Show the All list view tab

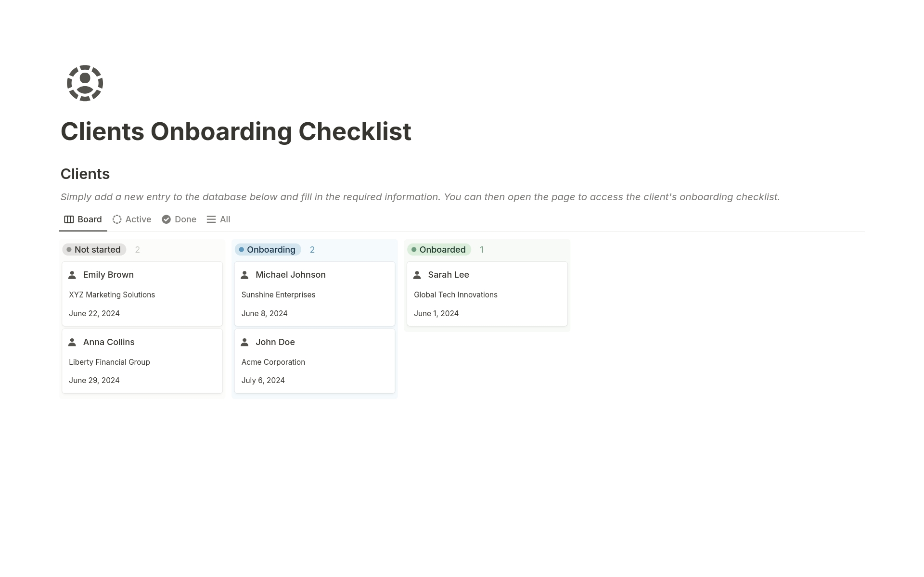click(x=218, y=219)
